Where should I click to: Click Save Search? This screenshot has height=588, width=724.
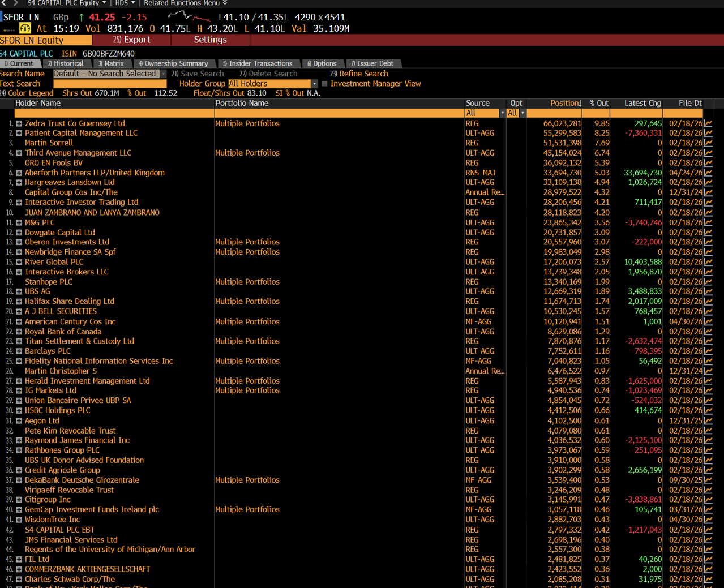click(198, 74)
